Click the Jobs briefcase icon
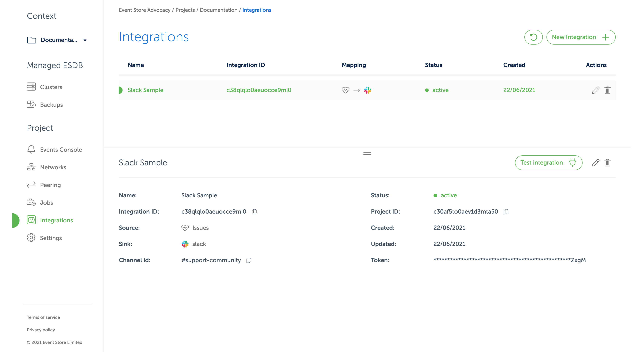644x352 pixels. (x=31, y=202)
